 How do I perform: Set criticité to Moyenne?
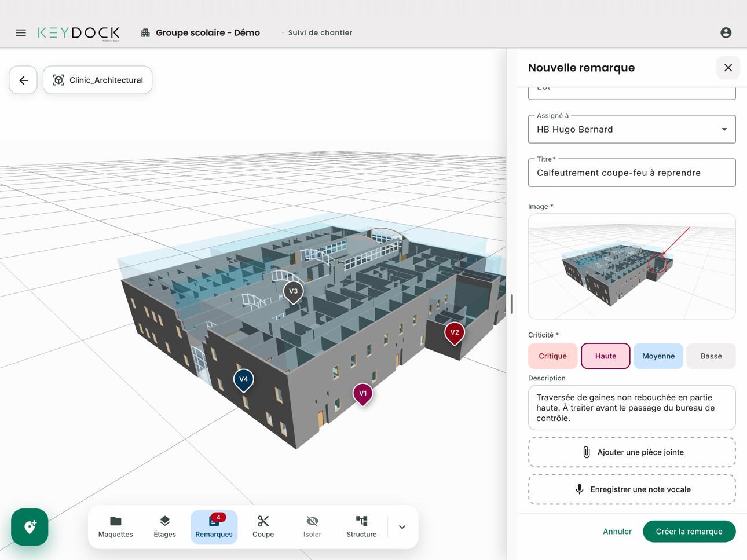point(658,356)
